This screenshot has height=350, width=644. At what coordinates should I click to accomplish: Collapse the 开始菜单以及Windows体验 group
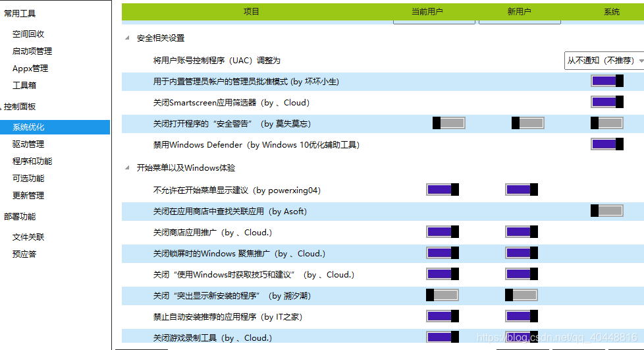point(127,167)
